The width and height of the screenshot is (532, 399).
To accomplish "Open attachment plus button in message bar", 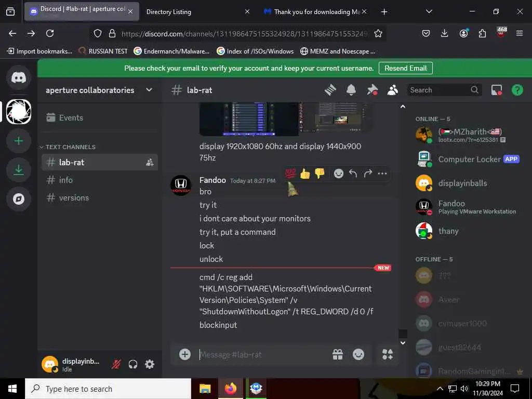I will (185, 354).
